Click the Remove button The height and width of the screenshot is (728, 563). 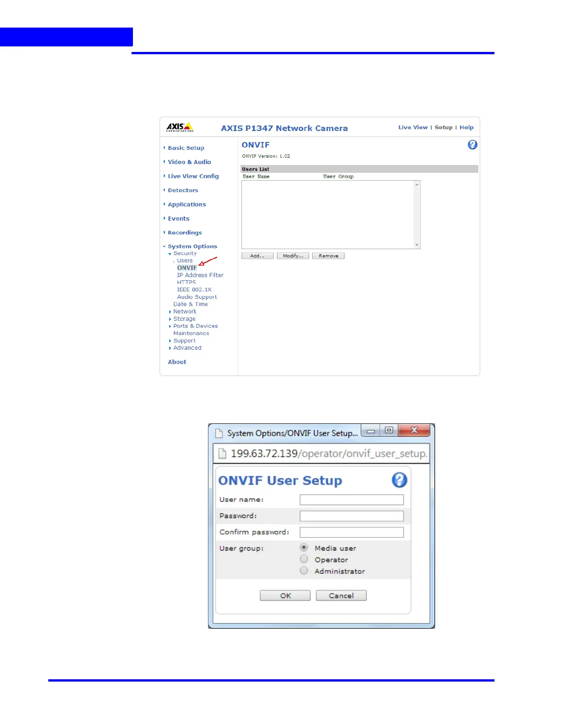coord(328,256)
